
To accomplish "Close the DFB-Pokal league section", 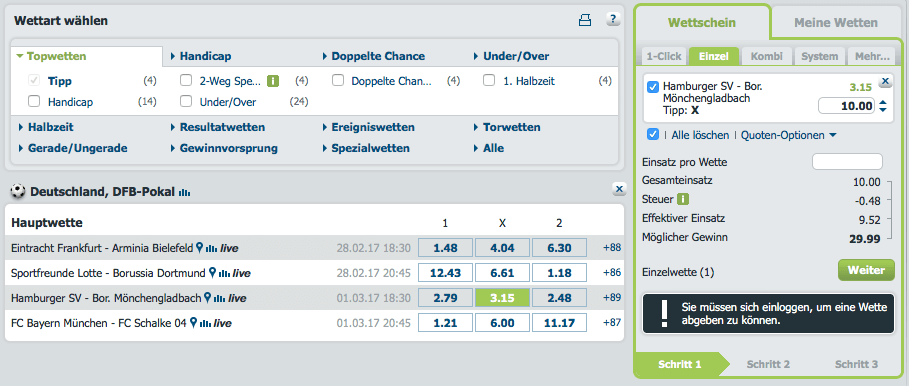I will (x=619, y=188).
